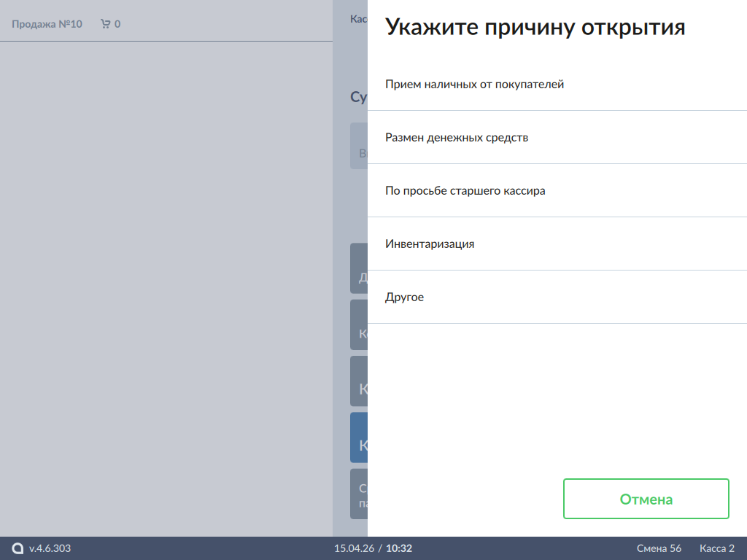Screen dimensions: 747x560
Task: Click the date 15.04.26 in status bar
Action: (353, 548)
